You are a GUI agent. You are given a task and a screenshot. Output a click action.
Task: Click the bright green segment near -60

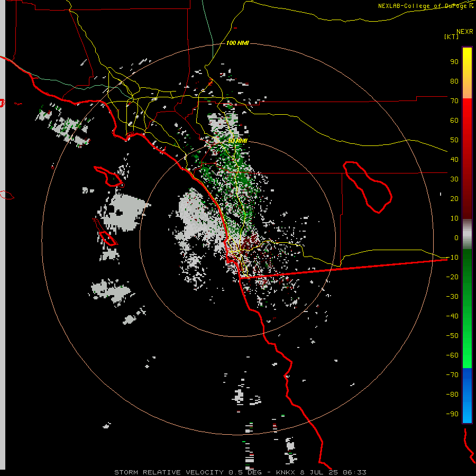[x=467, y=355]
